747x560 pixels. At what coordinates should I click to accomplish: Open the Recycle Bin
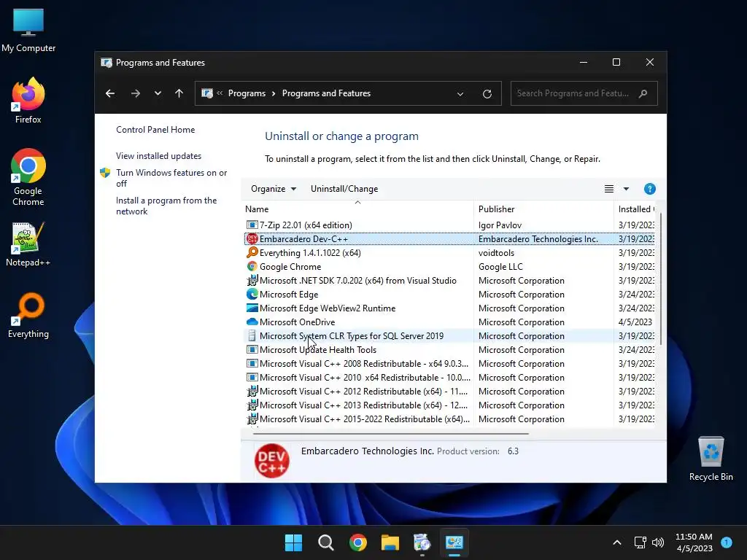[x=711, y=458]
